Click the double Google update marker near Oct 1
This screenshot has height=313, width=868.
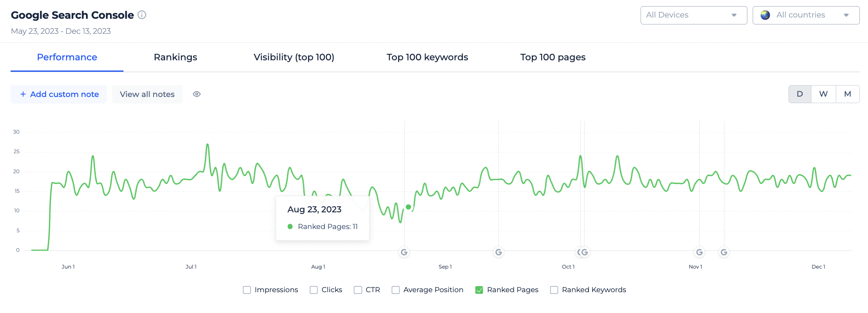click(x=583, y=252)
